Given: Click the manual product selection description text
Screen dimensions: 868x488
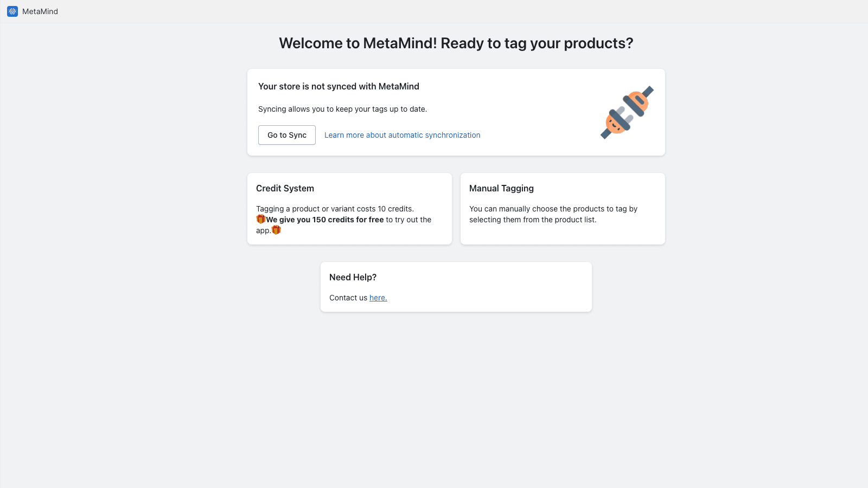Looking at the screenshot, I should click(x=553, y=214).
